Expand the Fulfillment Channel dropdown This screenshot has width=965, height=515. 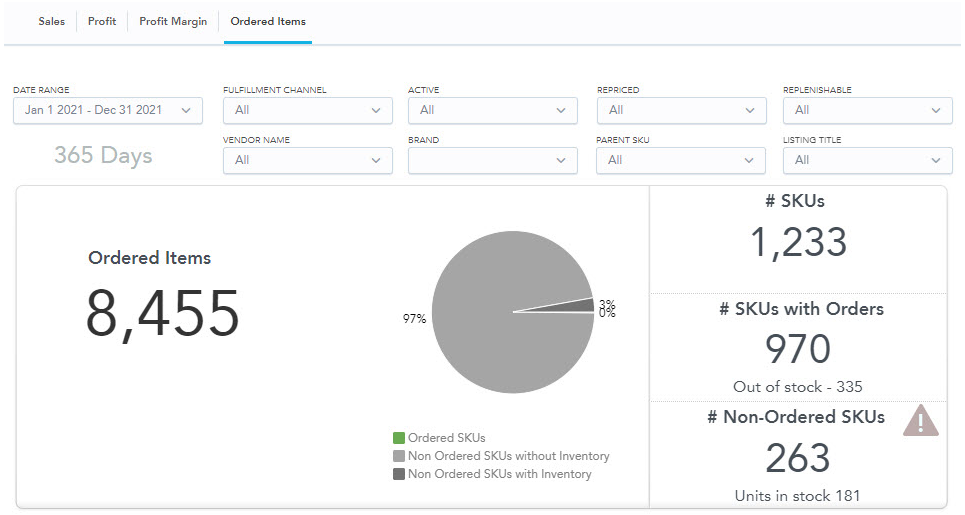pos(308,111)
